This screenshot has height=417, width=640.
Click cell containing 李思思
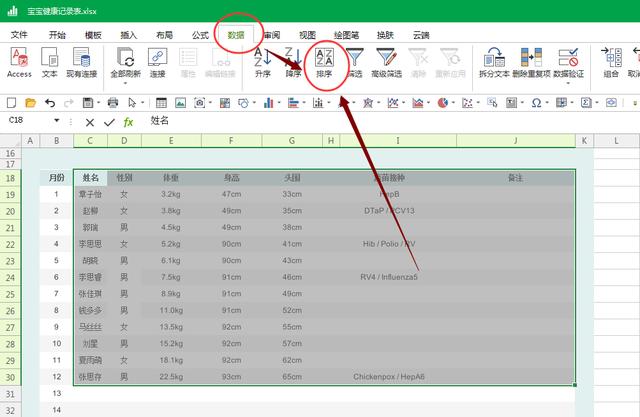(x=90, y=244)
